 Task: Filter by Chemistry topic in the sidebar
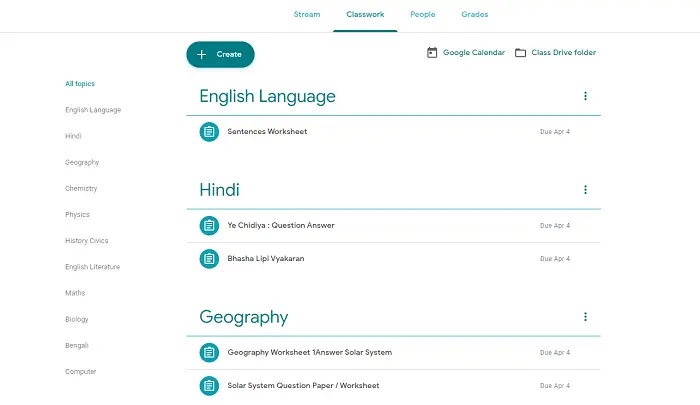pos(81,188)
